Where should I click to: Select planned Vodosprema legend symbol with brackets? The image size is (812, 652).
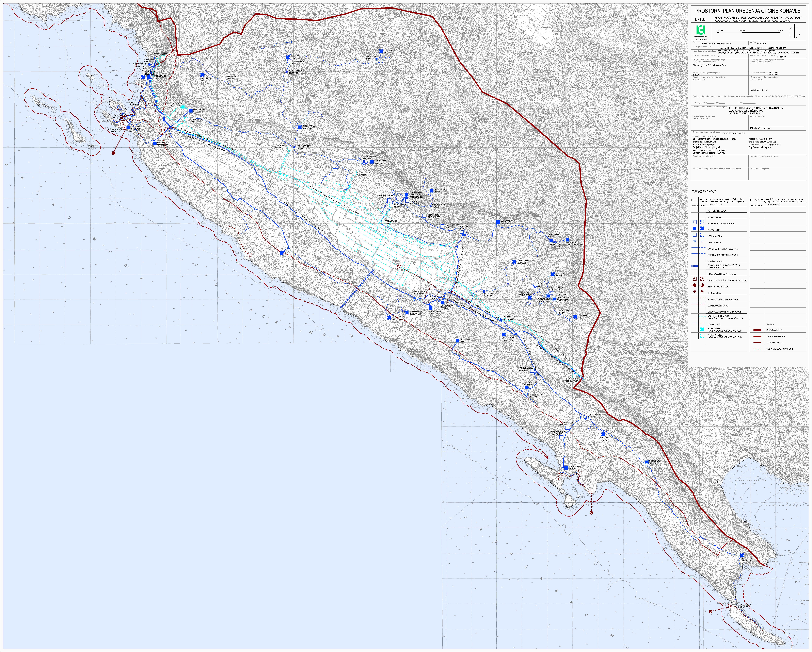point(702,229)
